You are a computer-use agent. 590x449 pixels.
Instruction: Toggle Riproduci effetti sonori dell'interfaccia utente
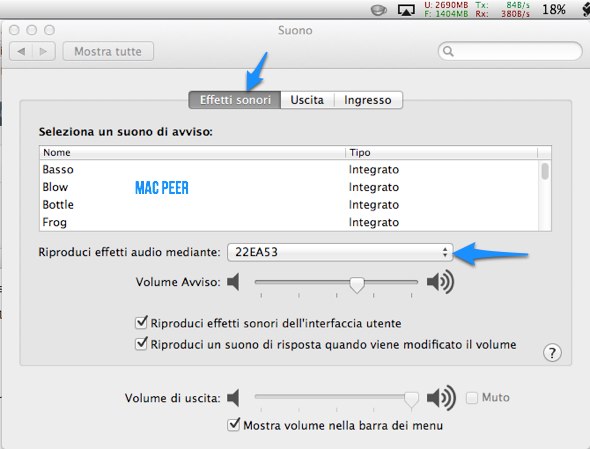(141, 323)
